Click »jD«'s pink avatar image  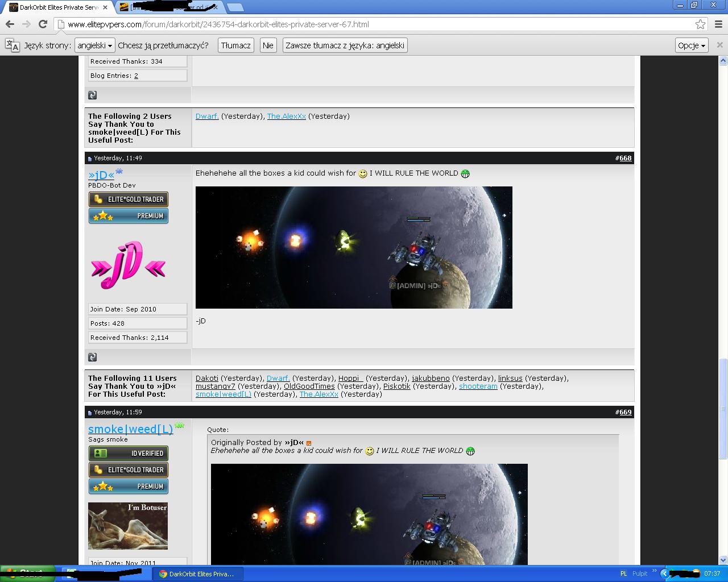click(128, 265)
